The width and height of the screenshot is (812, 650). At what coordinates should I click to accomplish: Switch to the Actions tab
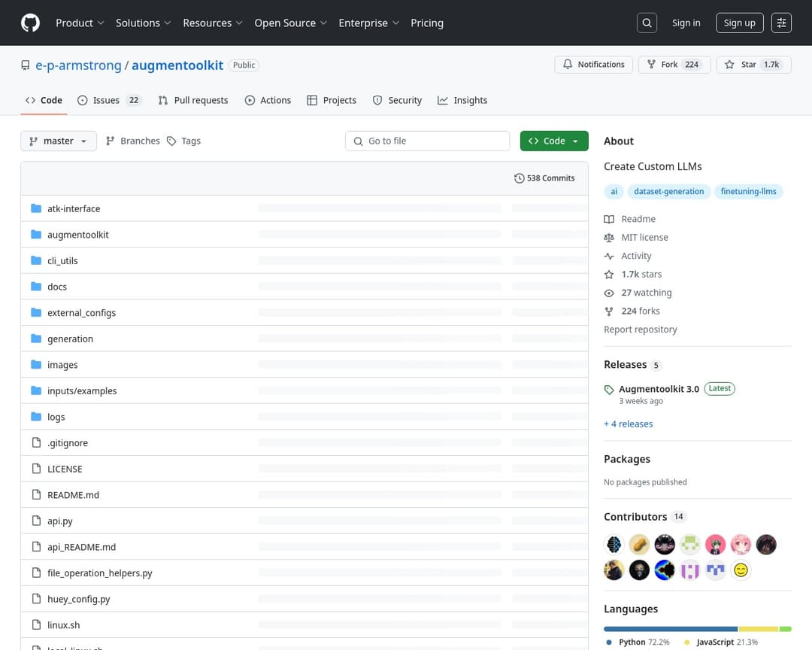click(268, 100)
